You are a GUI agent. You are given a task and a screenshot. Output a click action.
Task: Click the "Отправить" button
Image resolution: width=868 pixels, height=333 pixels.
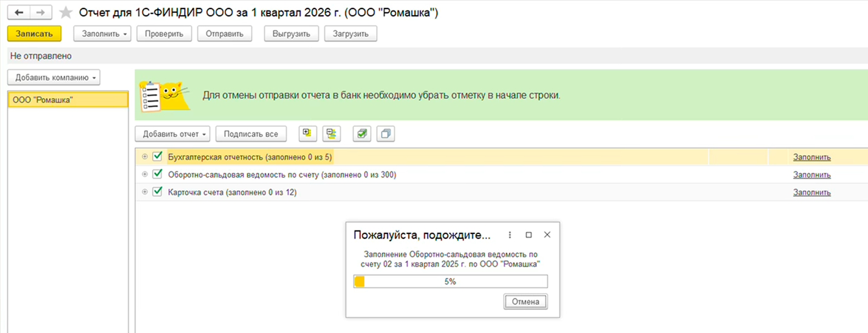[x=225, y=34]
